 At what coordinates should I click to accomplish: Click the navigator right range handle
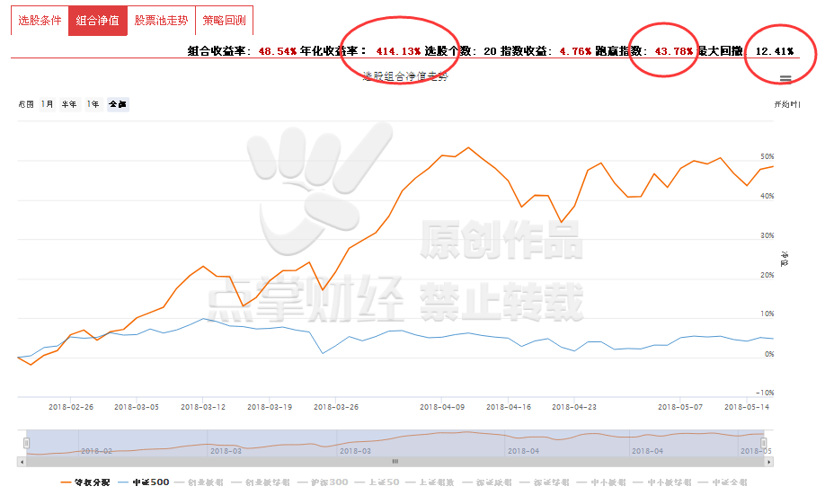pos(764,443)
